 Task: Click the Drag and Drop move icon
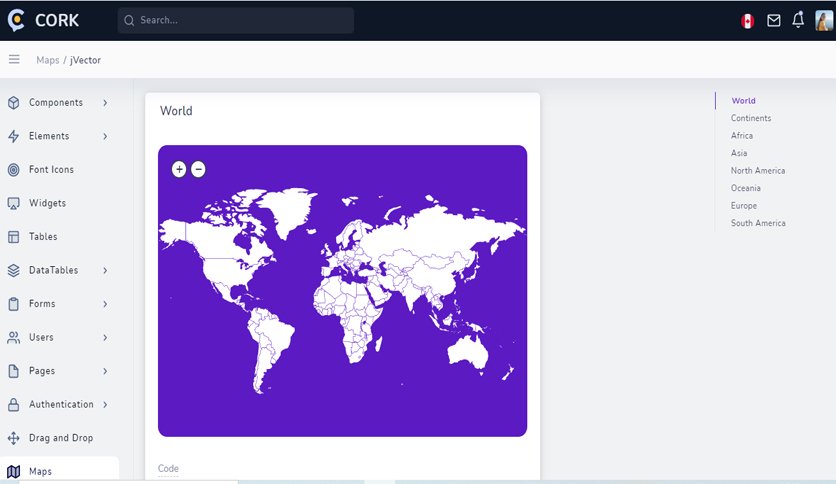coord(14,438)
